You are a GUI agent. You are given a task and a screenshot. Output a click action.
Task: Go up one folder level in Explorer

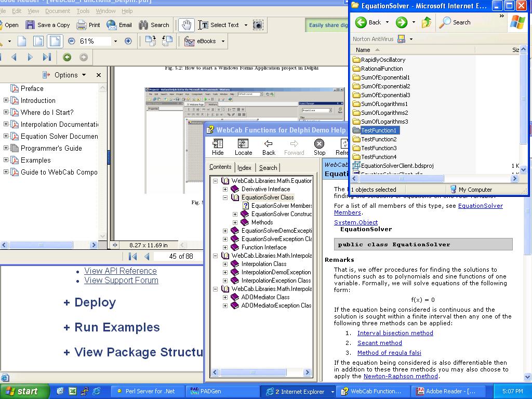point(426,22)
